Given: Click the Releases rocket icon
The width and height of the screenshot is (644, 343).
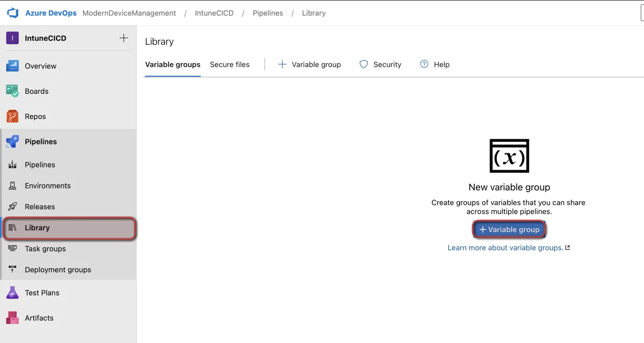Looking at the screenshot, I should point(13,206).
